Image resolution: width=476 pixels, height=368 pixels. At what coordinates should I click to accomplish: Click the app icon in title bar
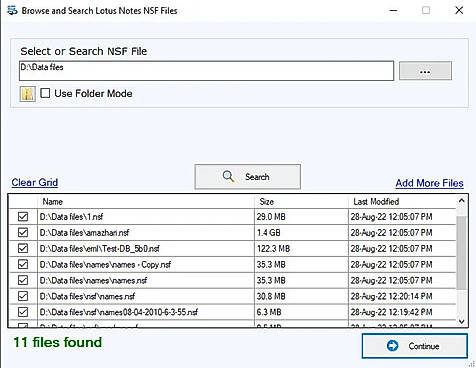click(12, 10)
